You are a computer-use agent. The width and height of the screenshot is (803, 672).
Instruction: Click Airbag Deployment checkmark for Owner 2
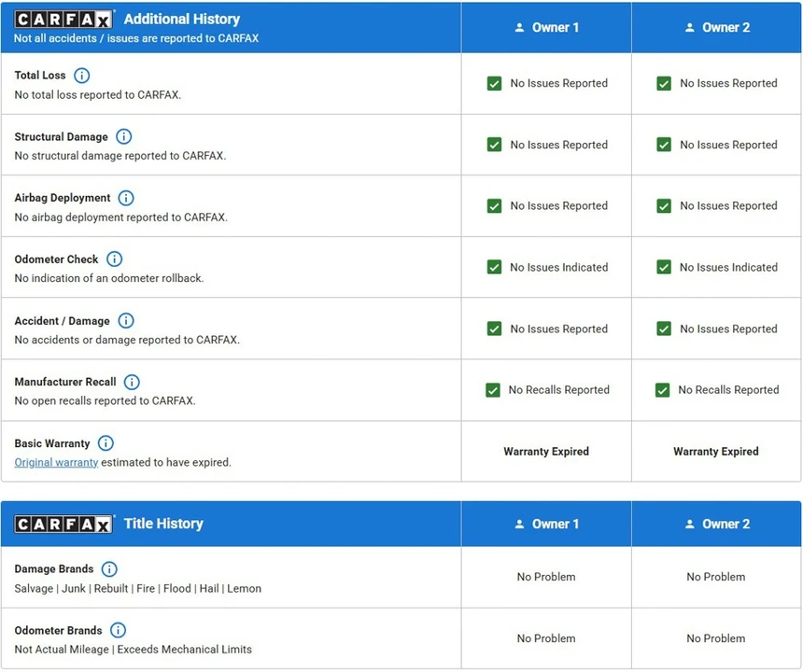click(664, 206)
